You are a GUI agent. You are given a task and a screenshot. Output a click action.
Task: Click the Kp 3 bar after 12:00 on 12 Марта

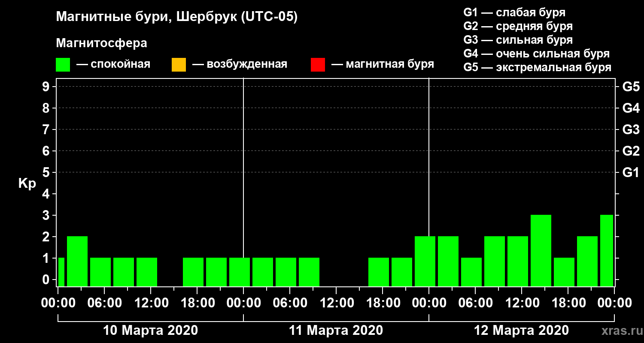tap(541, 250)
